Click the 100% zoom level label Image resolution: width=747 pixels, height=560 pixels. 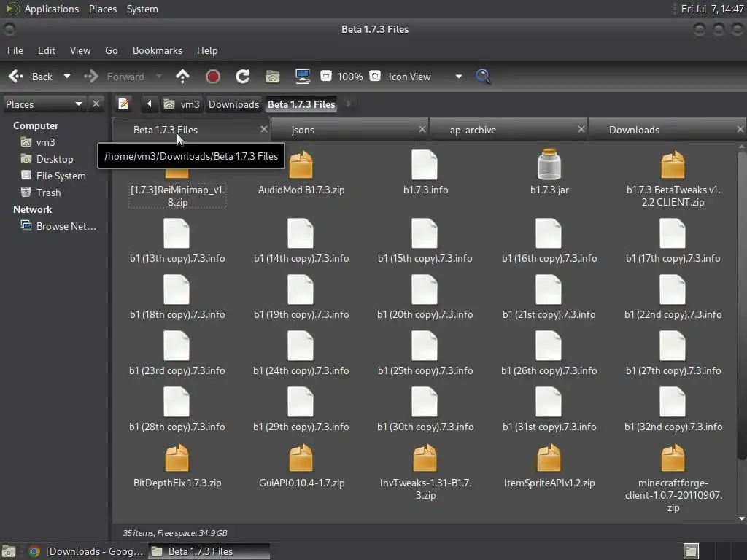[350, 77]
